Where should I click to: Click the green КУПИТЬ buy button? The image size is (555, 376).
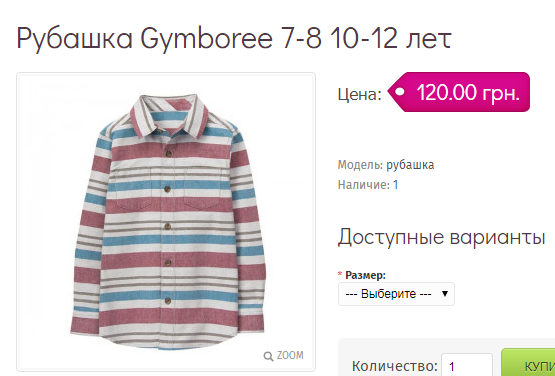click(x=528, y=364)
